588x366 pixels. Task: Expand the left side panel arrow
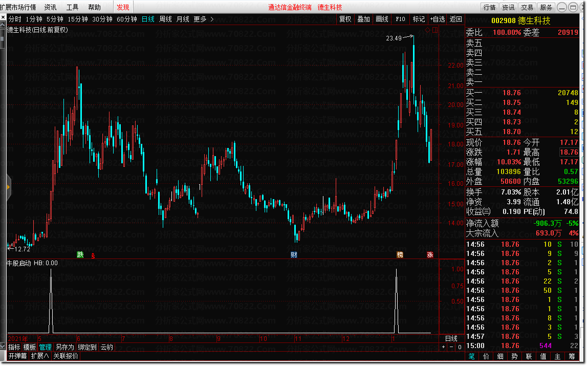(9, 187)
